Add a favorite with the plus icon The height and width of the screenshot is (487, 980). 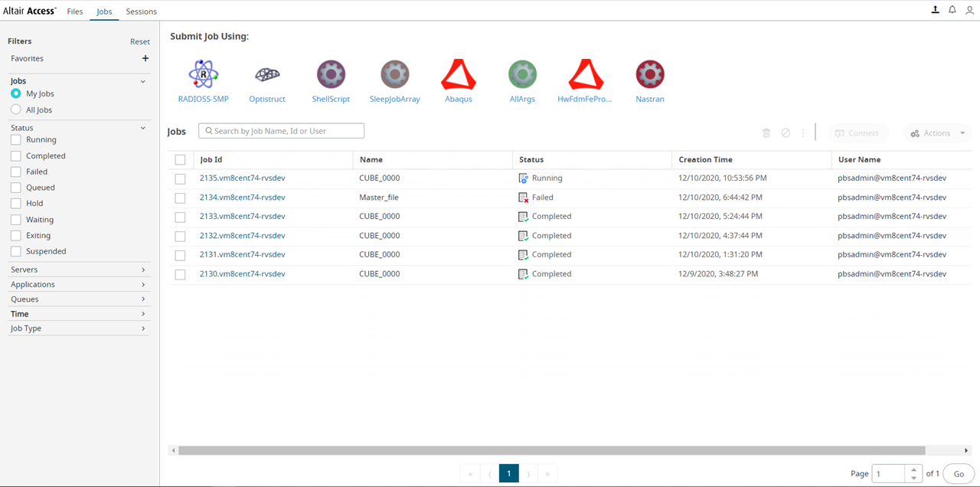point(145,58)
